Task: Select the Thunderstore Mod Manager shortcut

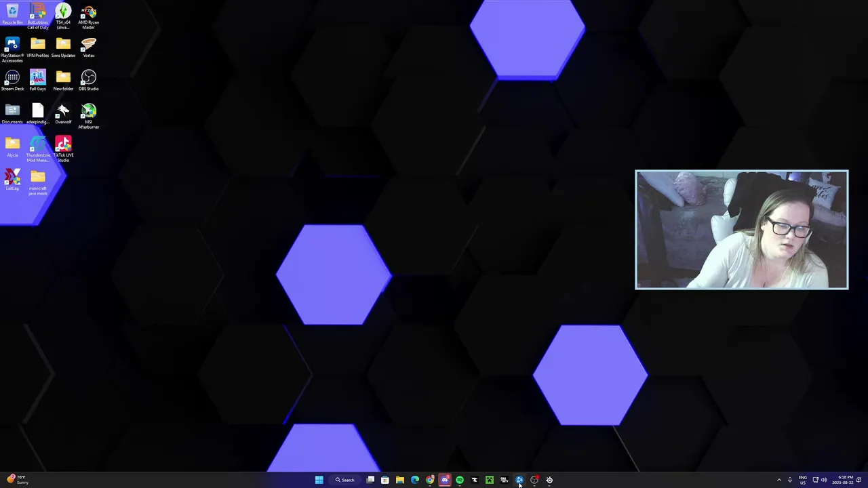Action: (x=37, y=149)
